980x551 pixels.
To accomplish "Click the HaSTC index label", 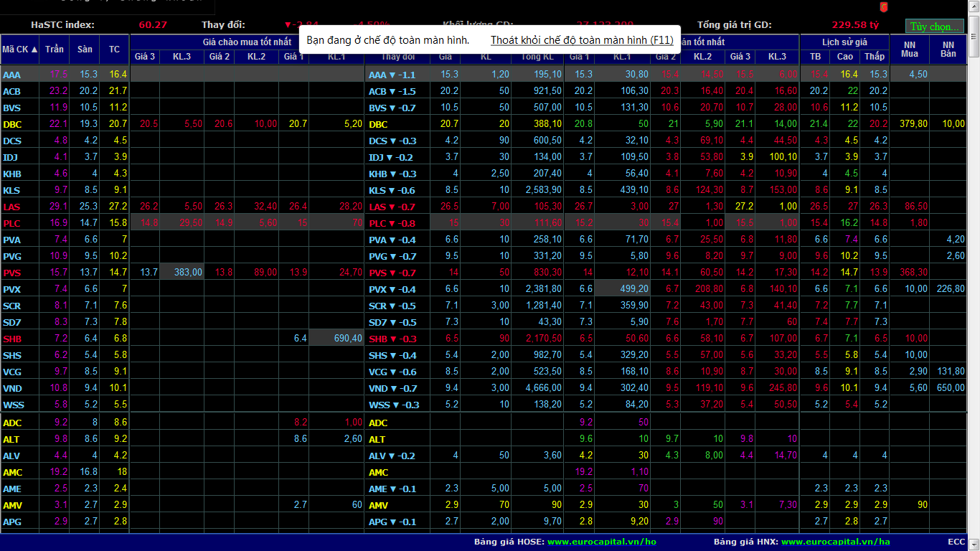I will coord(62,24).
